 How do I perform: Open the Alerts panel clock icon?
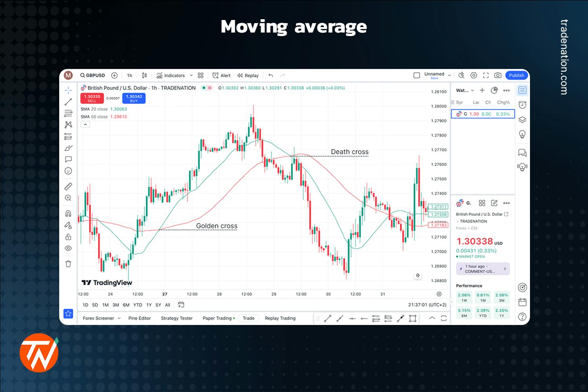(x=522, y=104)
